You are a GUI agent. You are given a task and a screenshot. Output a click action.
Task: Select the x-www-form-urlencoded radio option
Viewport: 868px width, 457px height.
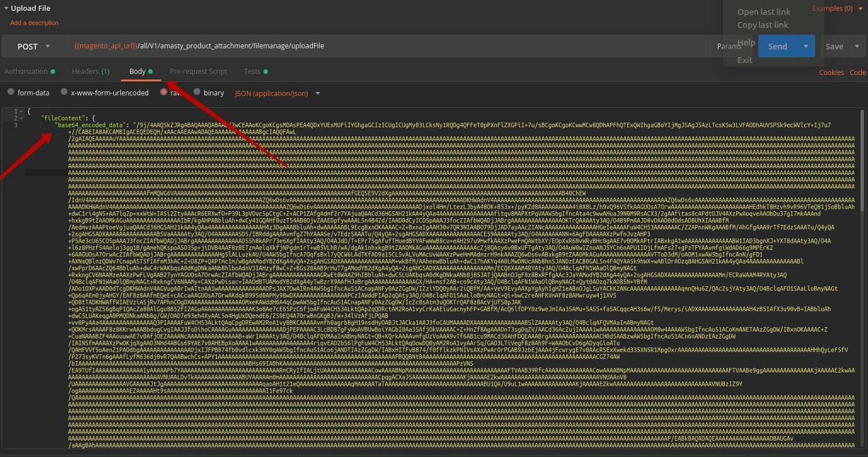tap(64, 93)
